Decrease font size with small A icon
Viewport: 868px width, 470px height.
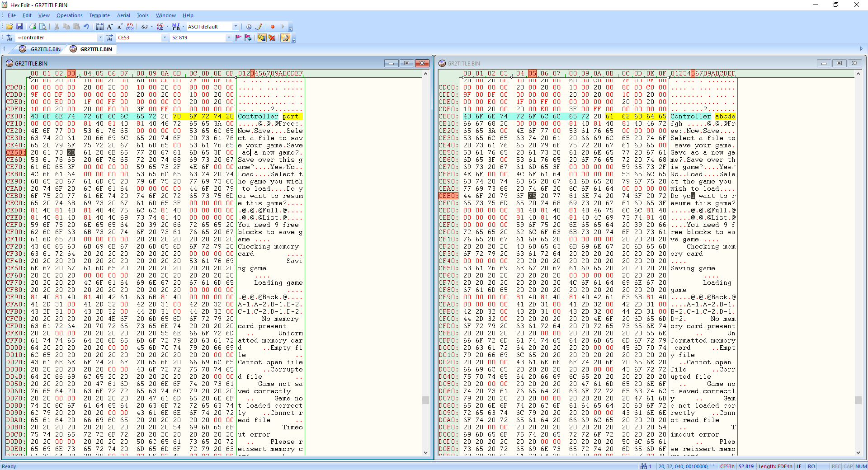point(120,27)
